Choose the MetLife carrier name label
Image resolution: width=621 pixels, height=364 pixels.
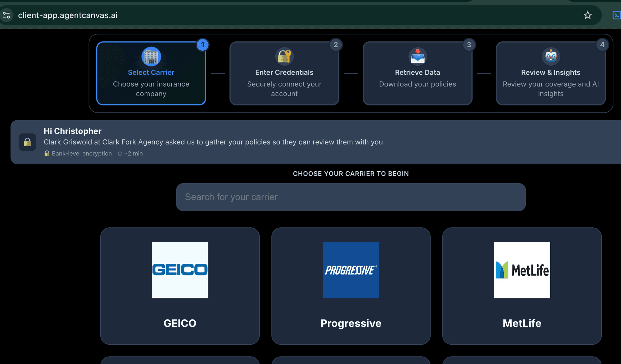[x=522, y=323]
